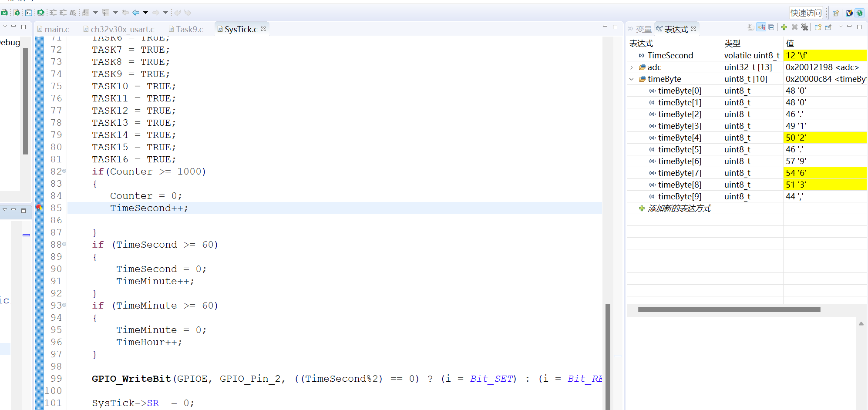Select the timeByte[4] expression row
The width and height of the screenshot is (868, 410).
coord(747,138)
